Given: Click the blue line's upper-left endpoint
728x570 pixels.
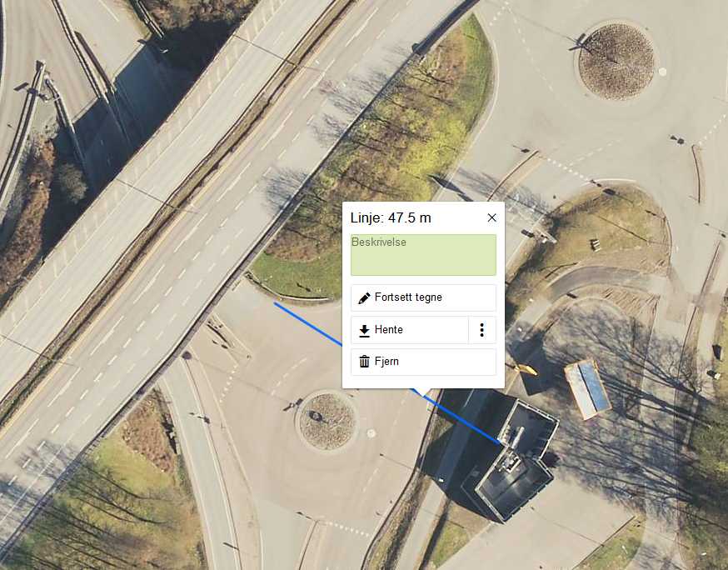Looking at the screenshot, I should click(x=275, y=303).
